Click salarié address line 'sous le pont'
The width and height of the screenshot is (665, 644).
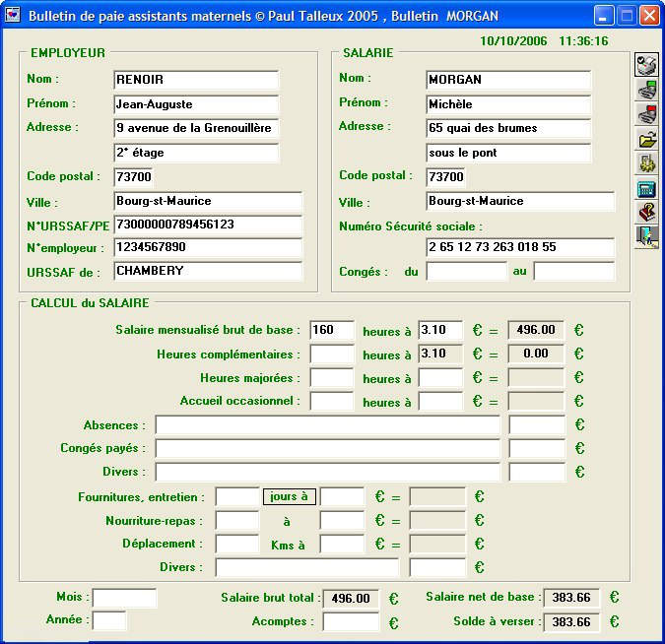pos(508,153)
